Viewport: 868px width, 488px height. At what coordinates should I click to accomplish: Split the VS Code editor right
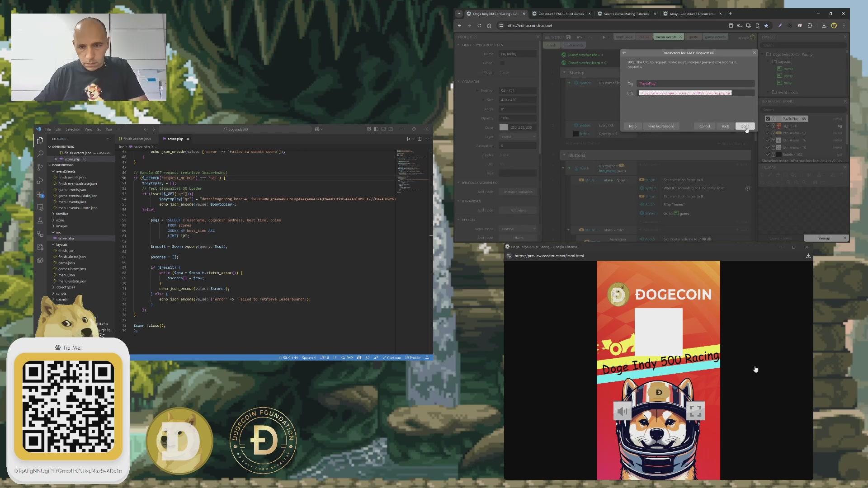point(419,139)
